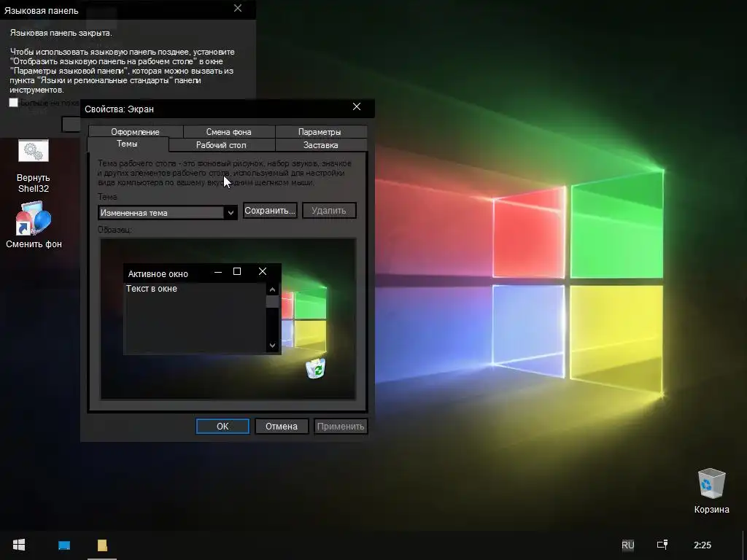
Task: Click the RU language indicator
Action: tap(628, 545)
